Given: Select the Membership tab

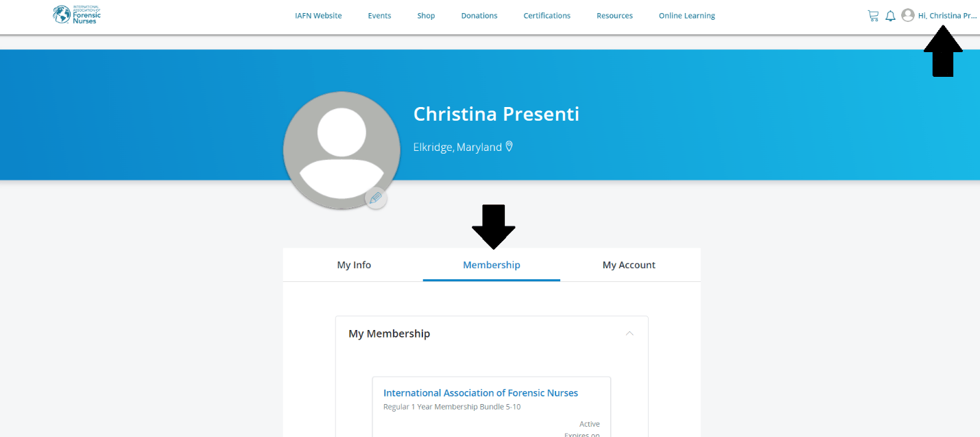Looking at the screenshot, I should point(492,265).
